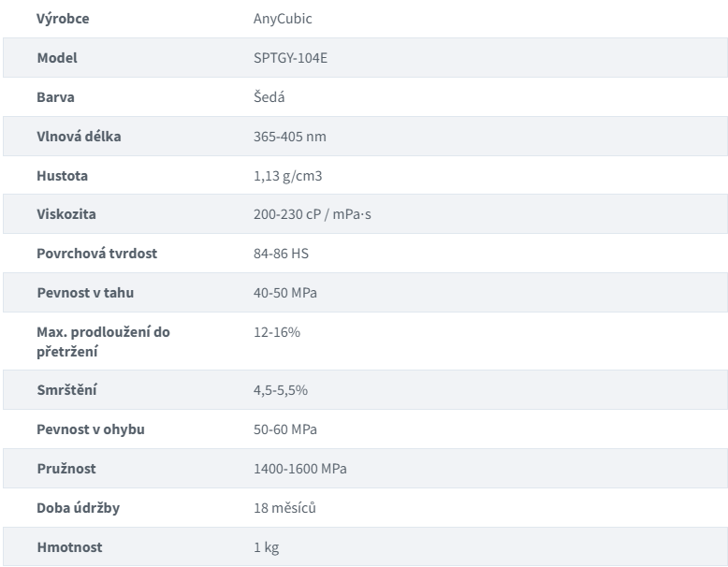Select the 365-405 nm value
The image size is (728, 567).
click(x=290, y=137)
